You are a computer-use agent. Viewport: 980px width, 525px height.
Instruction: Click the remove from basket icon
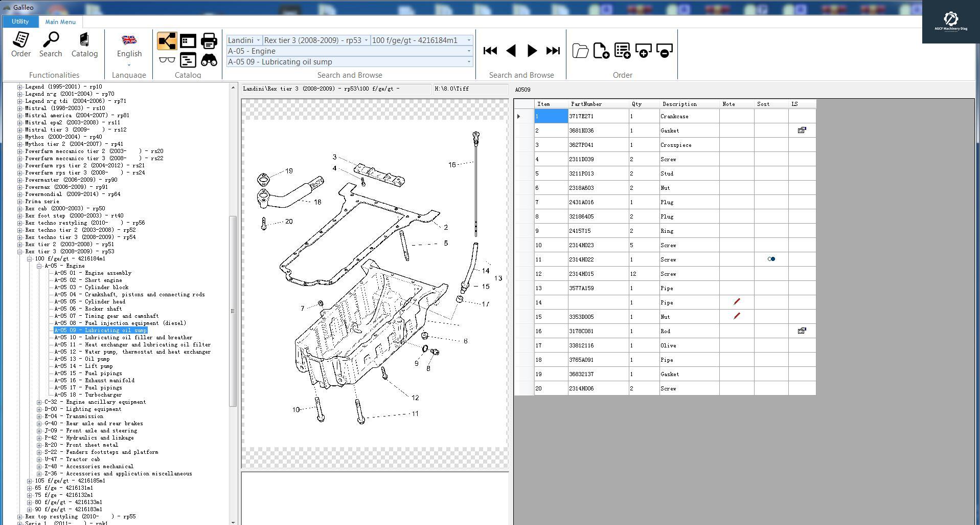point(664,51)
